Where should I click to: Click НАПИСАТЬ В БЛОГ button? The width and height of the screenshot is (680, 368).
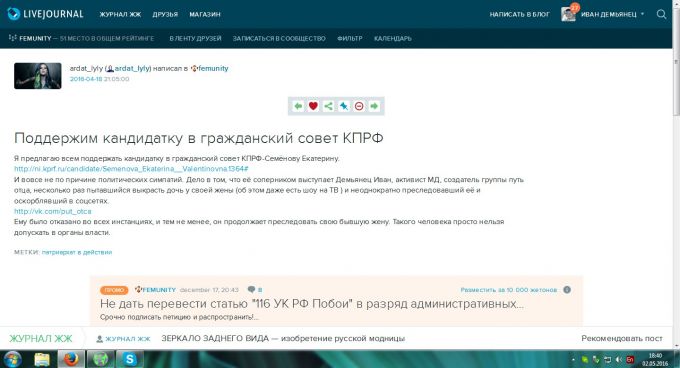[x=519, y=14]
